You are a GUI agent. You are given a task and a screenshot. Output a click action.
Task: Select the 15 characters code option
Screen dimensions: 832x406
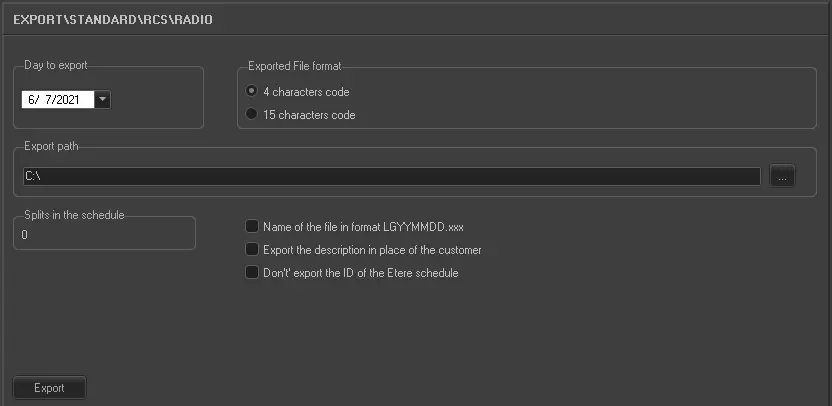(252, 114)
